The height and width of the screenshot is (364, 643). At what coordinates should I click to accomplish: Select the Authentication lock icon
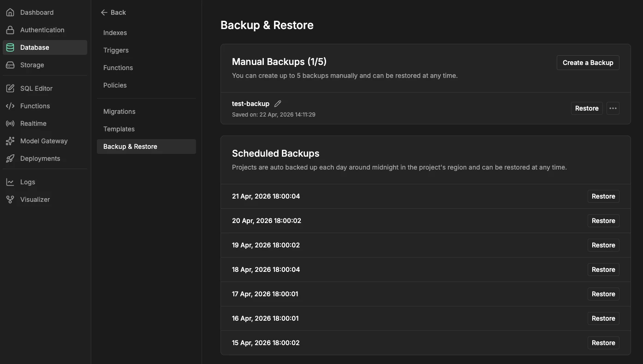point(10,29)
